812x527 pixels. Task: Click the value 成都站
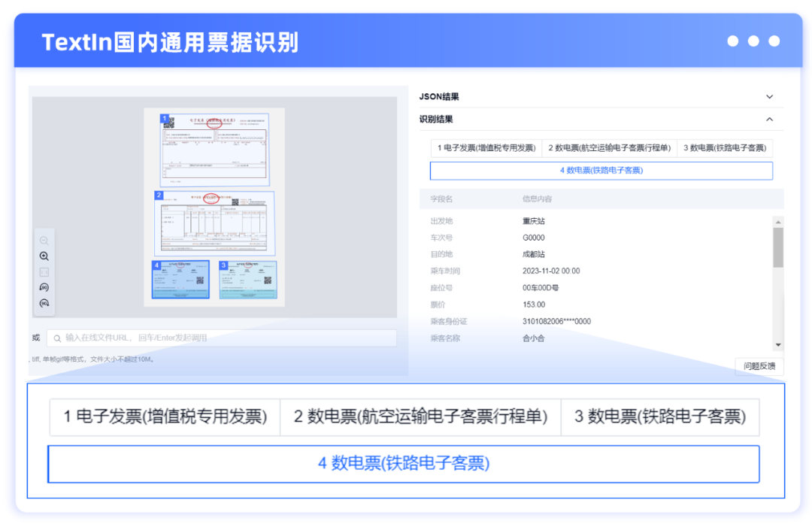[533, 254]
